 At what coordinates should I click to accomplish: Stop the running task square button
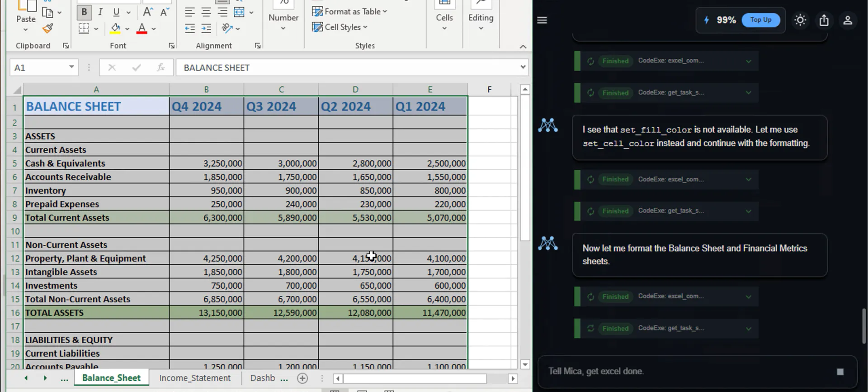pyautogui.click(x=840, y=372)
